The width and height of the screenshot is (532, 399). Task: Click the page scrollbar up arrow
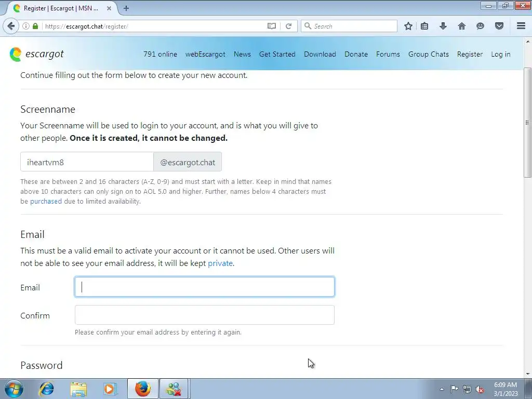click(x=528, y=42)
